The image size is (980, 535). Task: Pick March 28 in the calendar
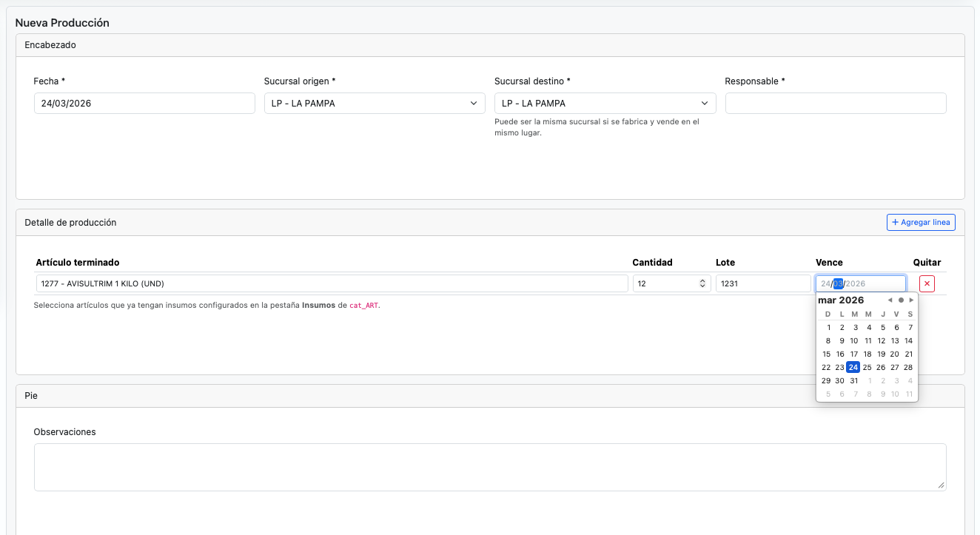point(908,367)
